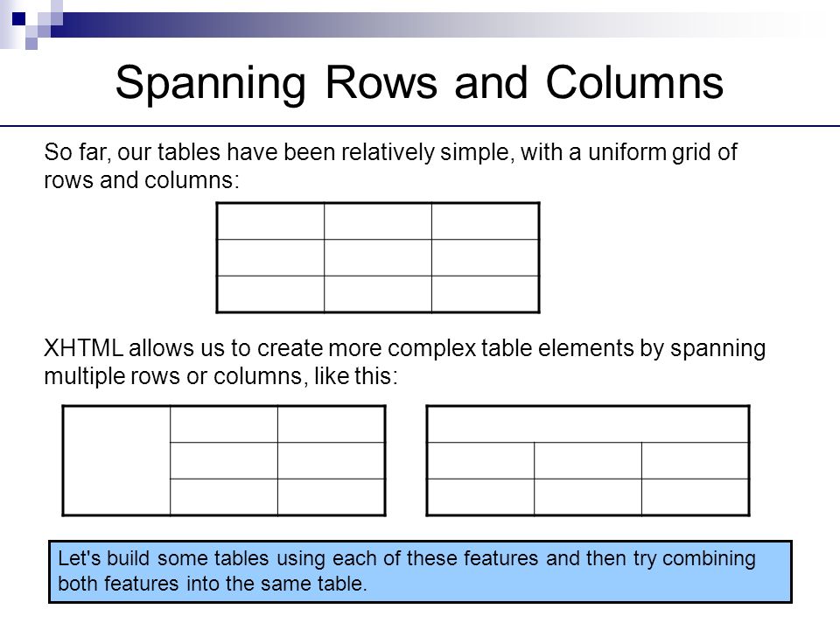Click bottom-middle cell of the row-span table
This screenshot has height=630, width=840.
[224, 497]
